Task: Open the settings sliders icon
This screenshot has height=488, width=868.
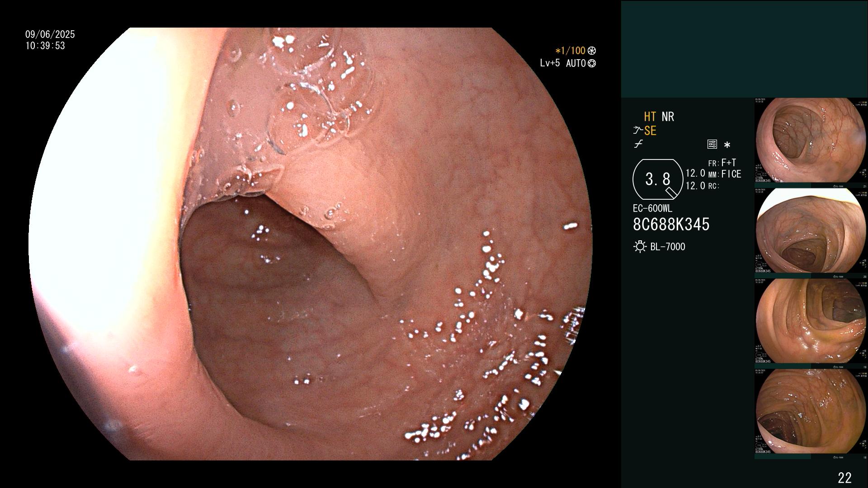Action: [x=712, y=145]
